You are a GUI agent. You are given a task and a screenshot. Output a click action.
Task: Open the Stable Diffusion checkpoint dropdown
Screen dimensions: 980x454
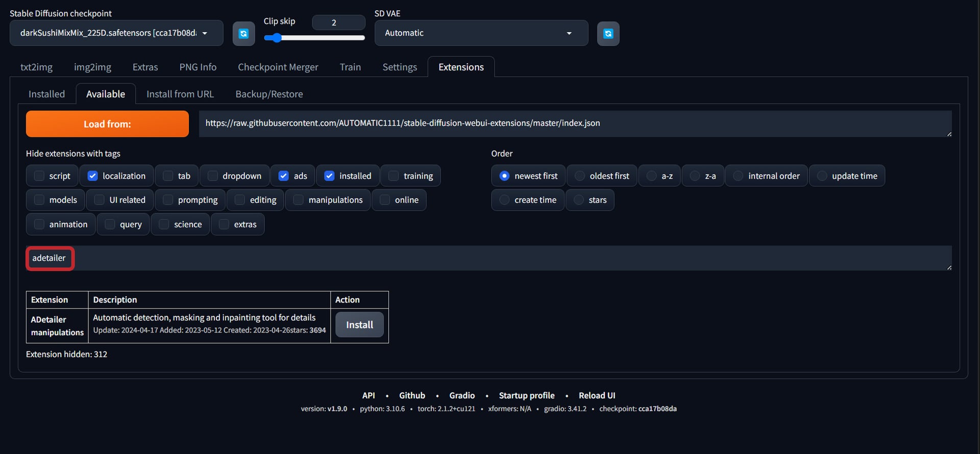point(116,33)
